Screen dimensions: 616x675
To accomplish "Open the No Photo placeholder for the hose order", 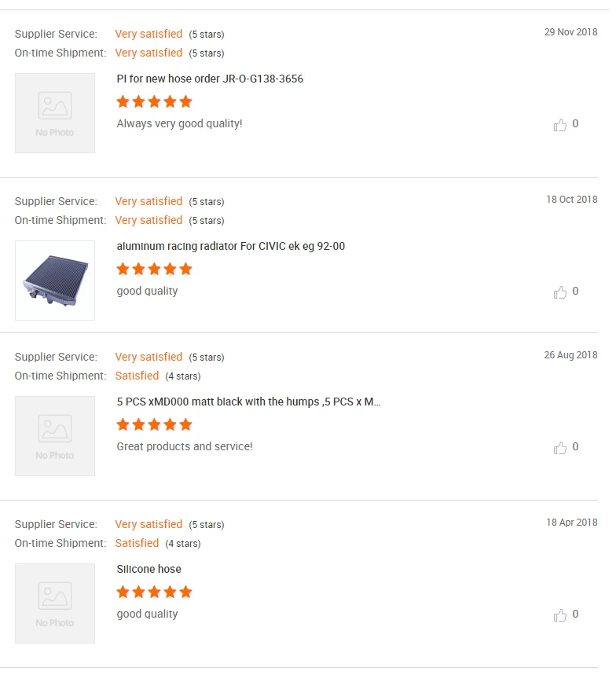I will 55,113.
